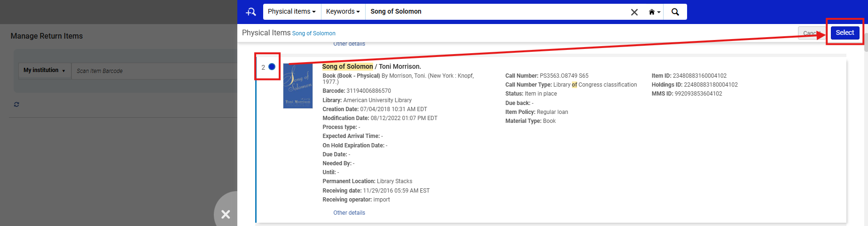Click the persistent search icon in blue bar
Image resolution: width=868 pixels, height=226 pixels.
tap(251, 12)
